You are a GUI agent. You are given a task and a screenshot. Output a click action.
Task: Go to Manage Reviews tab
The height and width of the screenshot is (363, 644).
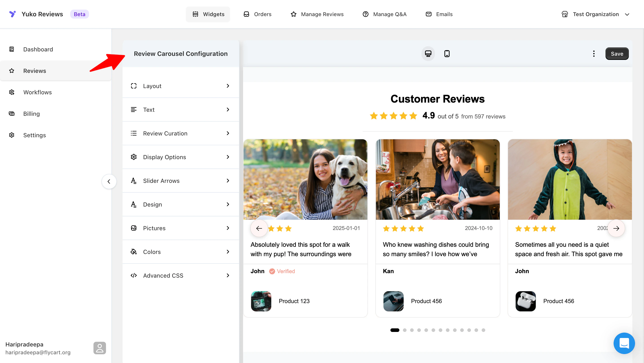[x=317, y=14]
